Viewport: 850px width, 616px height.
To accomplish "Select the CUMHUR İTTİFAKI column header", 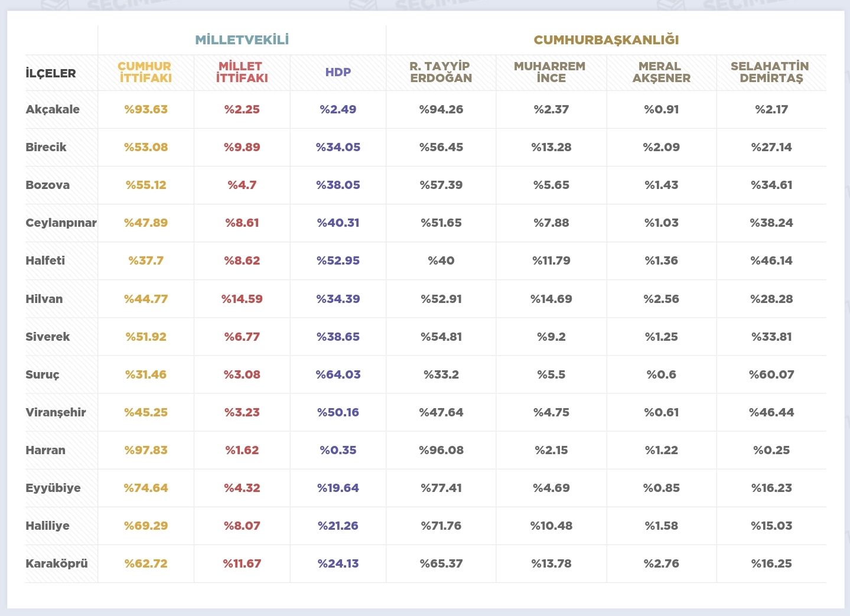I will pos(145,72).
